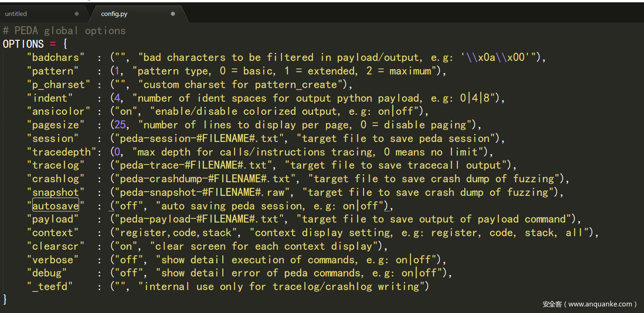Click the indent value 4
644x313 pixels.
pos(117,98)
